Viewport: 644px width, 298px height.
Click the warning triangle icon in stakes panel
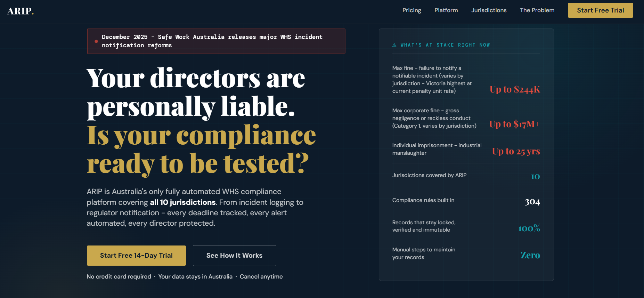point(394,45)
